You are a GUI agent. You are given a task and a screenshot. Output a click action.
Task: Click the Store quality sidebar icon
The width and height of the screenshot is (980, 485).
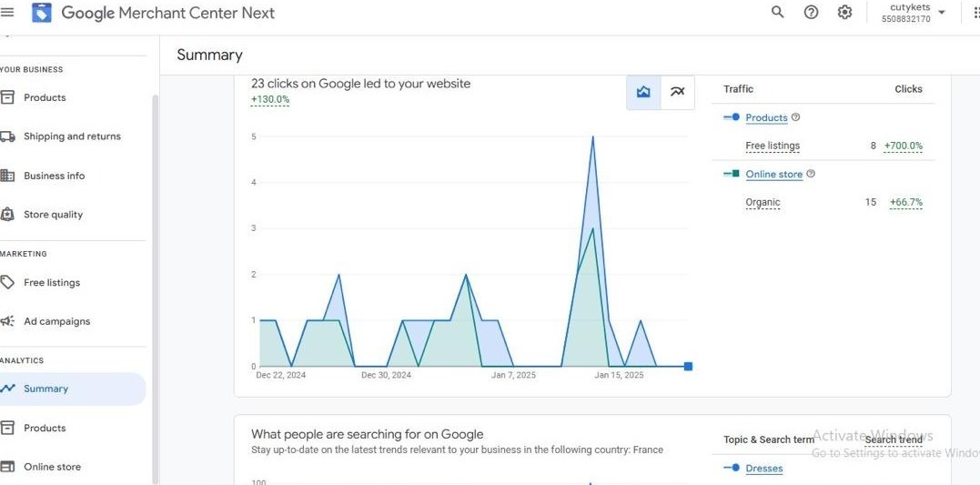click(8, 215)
